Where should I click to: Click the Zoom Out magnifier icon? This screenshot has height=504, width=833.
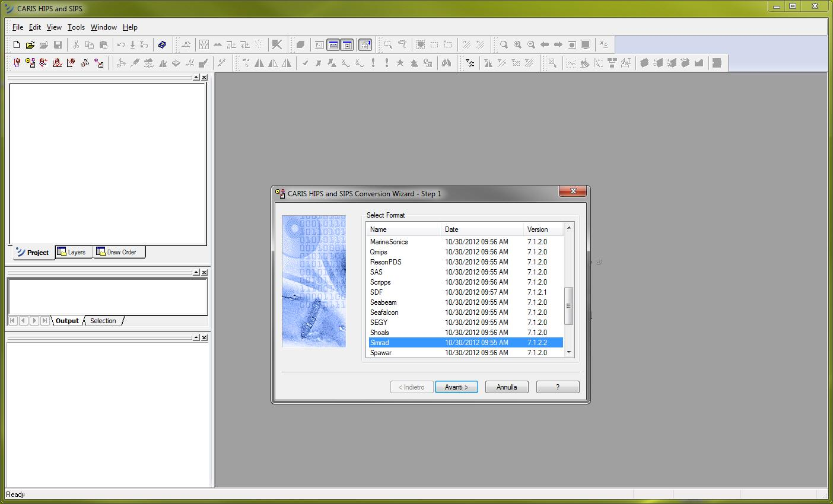531,44
